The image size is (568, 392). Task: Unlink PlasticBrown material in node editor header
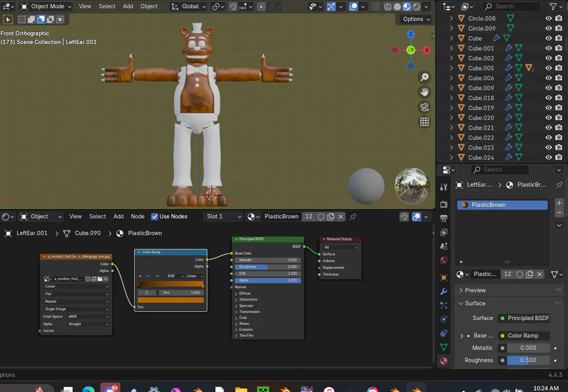341,217
